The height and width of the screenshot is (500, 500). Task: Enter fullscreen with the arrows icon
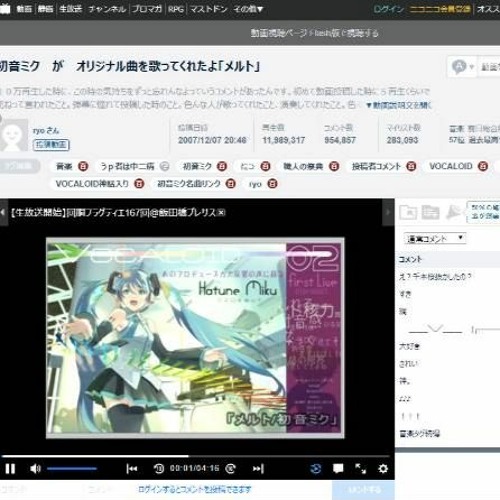[360, 469]
